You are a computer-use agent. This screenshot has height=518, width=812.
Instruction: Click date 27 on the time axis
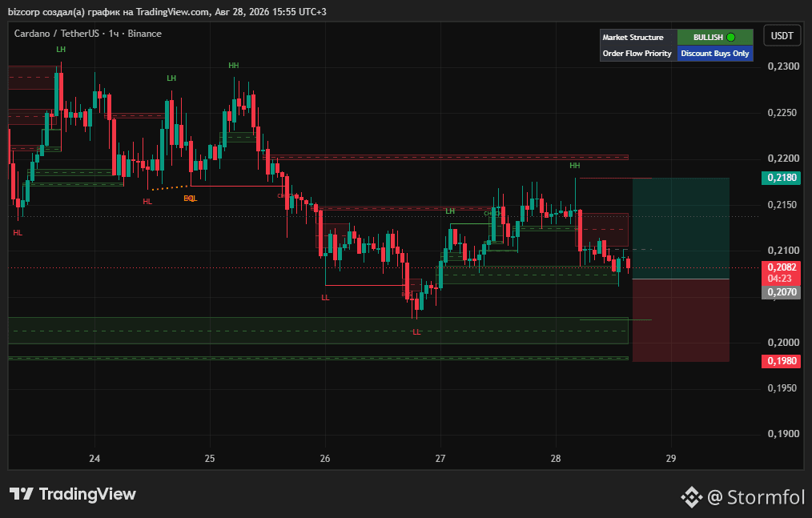[x=440, y=459]
